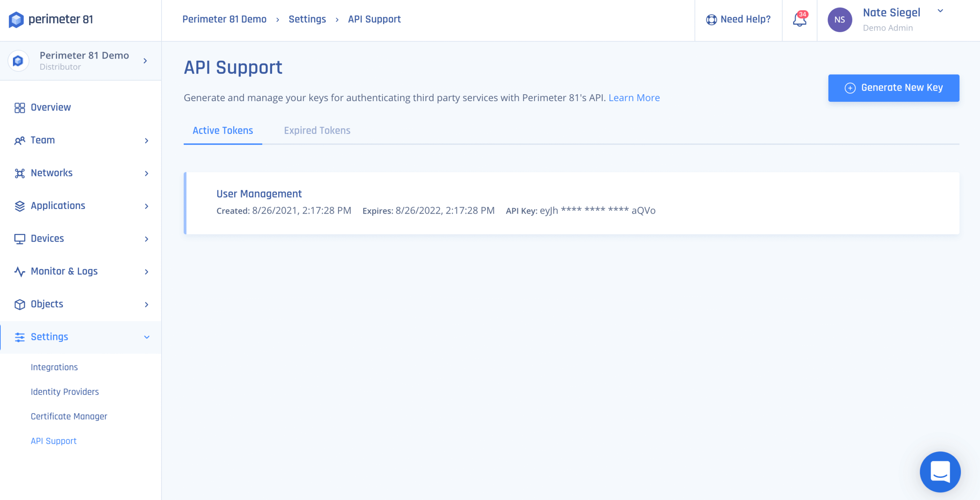The image size is (980, 500).
Task: Click plus icon in Generate New Key
Action: [x=850, y=88]
